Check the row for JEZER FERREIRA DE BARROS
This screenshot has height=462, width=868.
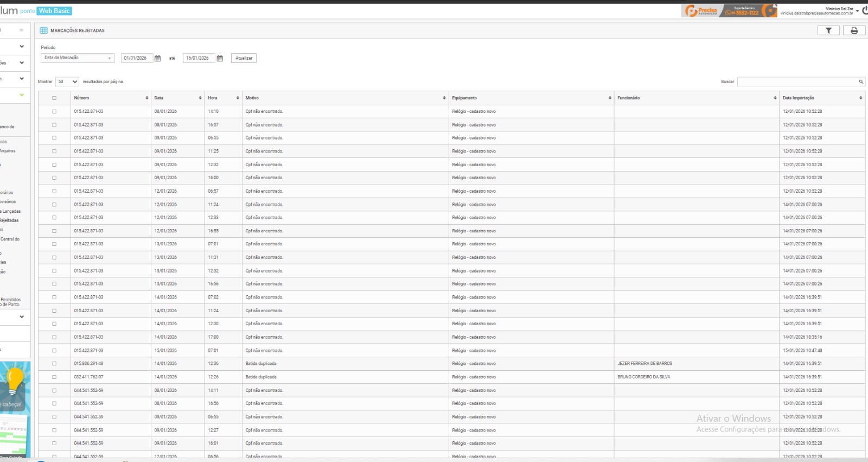tap(54, 364)
